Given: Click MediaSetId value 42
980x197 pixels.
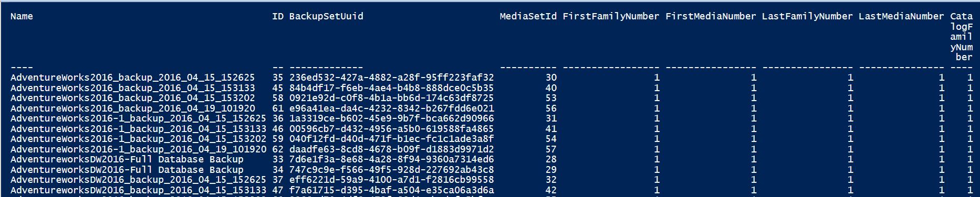Looking at the screenshot, I should tap(551, 190).
